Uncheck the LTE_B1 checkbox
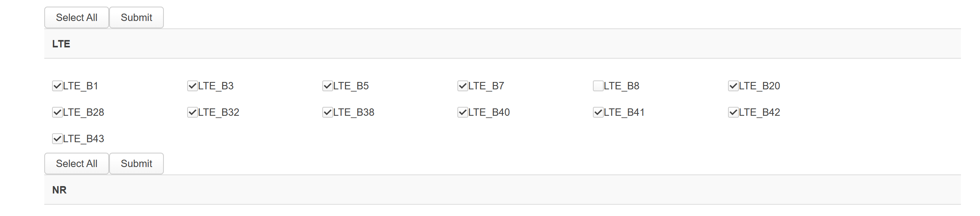 pos(57,86)
